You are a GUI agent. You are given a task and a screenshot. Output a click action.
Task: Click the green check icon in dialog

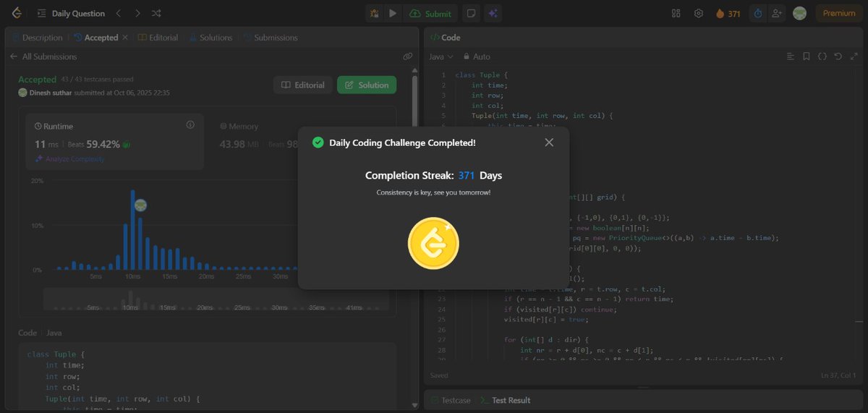[x=318, y=142]
